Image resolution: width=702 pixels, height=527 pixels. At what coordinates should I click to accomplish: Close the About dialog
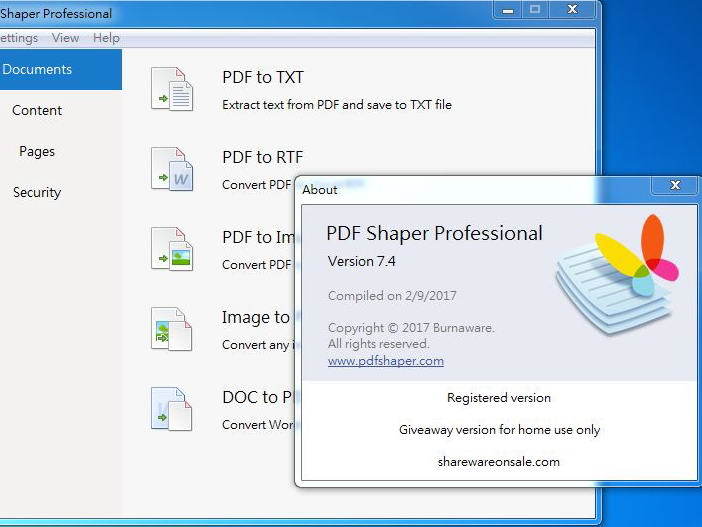675,185
